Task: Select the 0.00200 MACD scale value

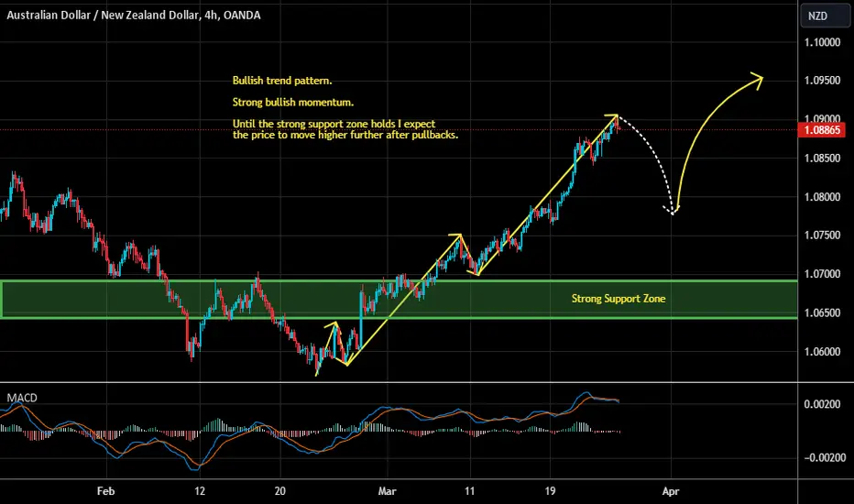Action: click(823, 404)
